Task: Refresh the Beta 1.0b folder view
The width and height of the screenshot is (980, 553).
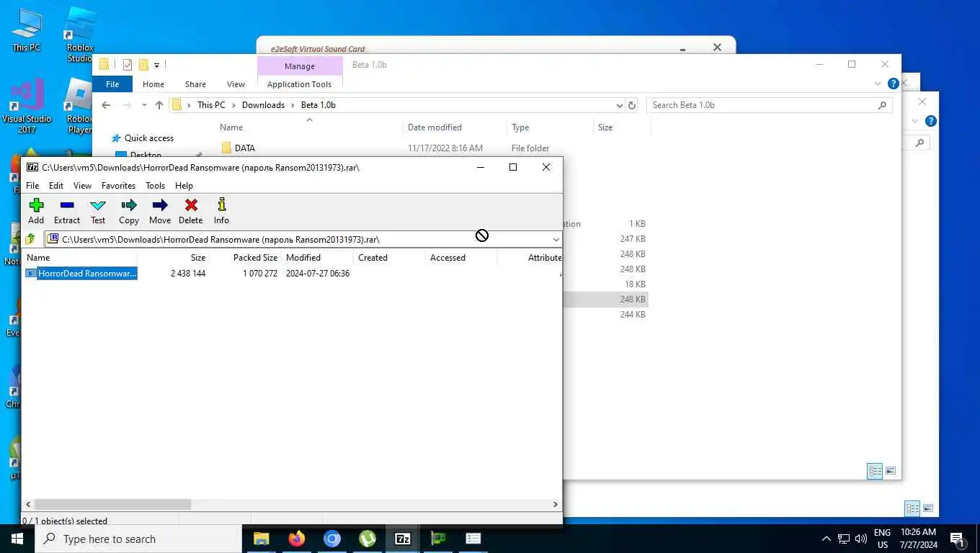Action: point(632,105)
